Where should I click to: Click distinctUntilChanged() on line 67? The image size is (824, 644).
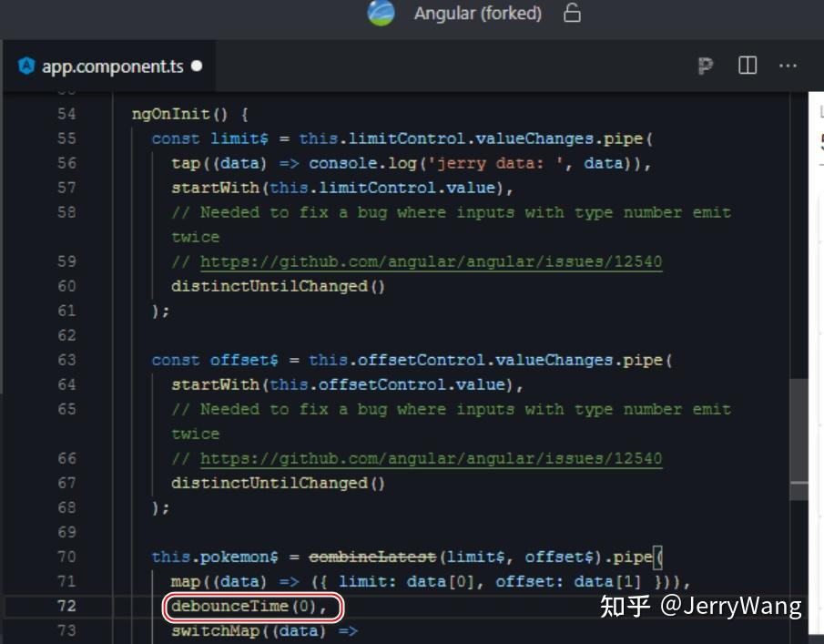(x=278, y=483)
